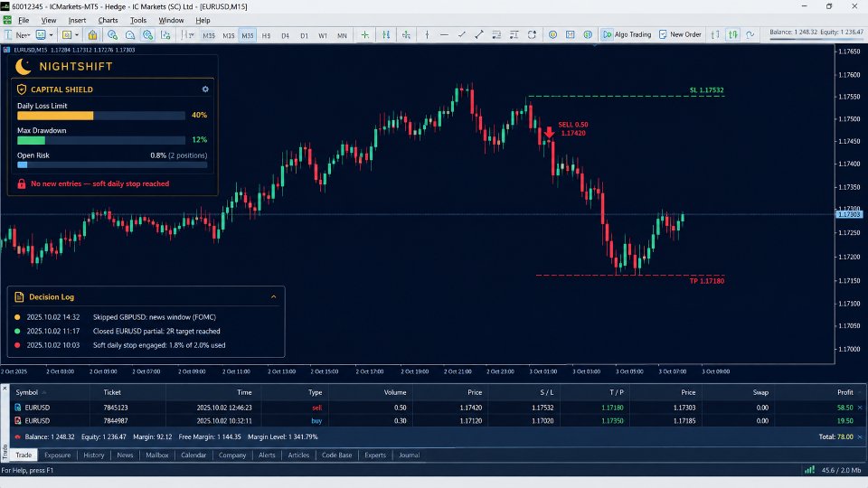Click the chart template icon
Viewport: 868px width, 488px height.
click(x=67, y=35)
